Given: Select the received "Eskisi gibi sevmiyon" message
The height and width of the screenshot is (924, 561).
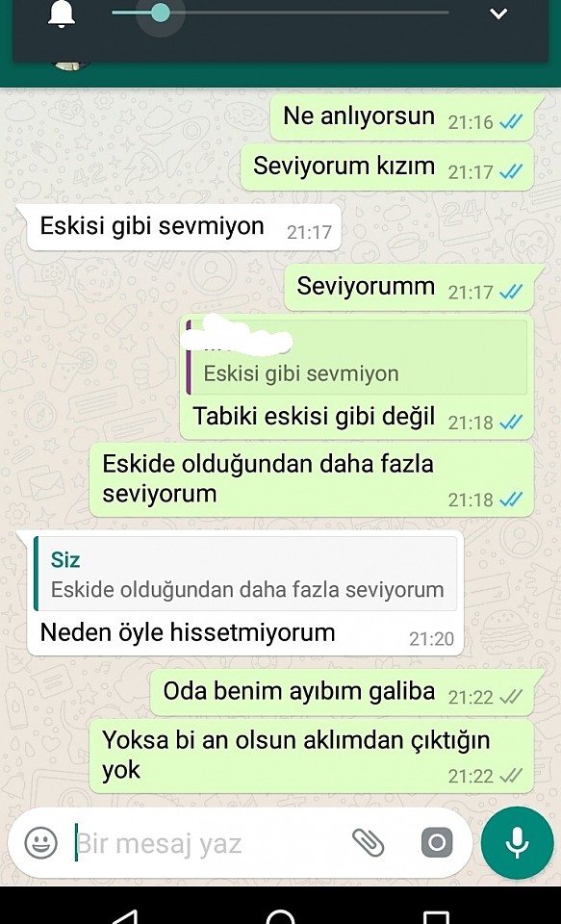Looking at the screenshot, I should coord(184,227).
